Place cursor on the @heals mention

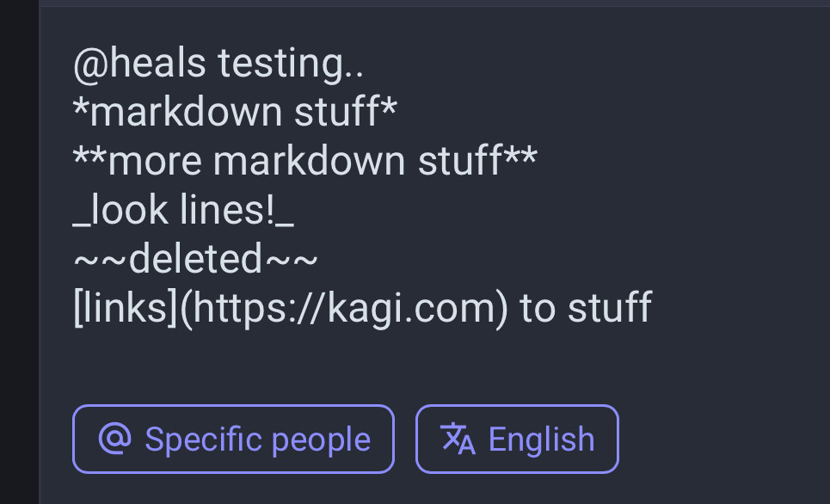click(139, 64)
